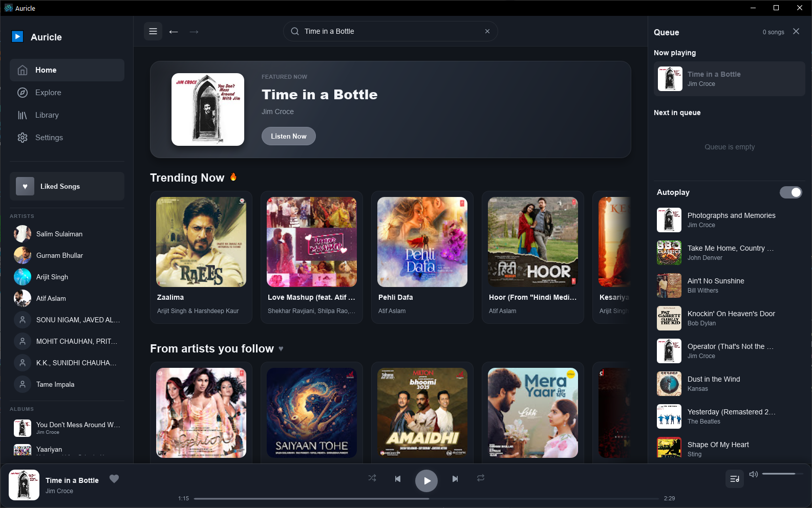Screen dimensions: 812x508
Task: Open the Fashion album cover card
Action: (201, 413)
